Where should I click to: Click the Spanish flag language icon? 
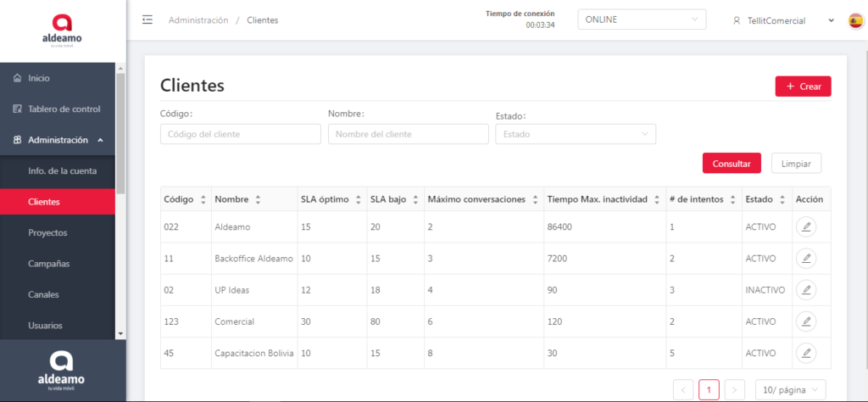[855, 20]
